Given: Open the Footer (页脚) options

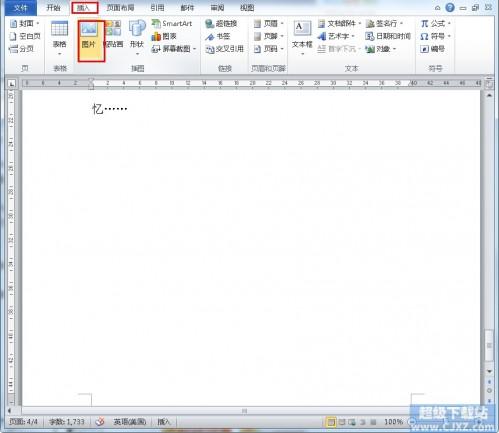Looking at the screenshot, I should click(x=268, y=36).
